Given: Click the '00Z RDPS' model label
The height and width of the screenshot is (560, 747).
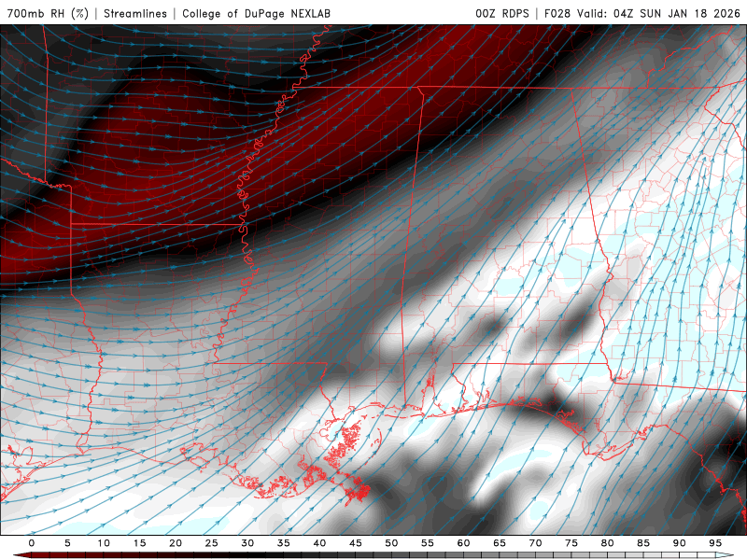Looking at the screenshot, I should point(502,13).
